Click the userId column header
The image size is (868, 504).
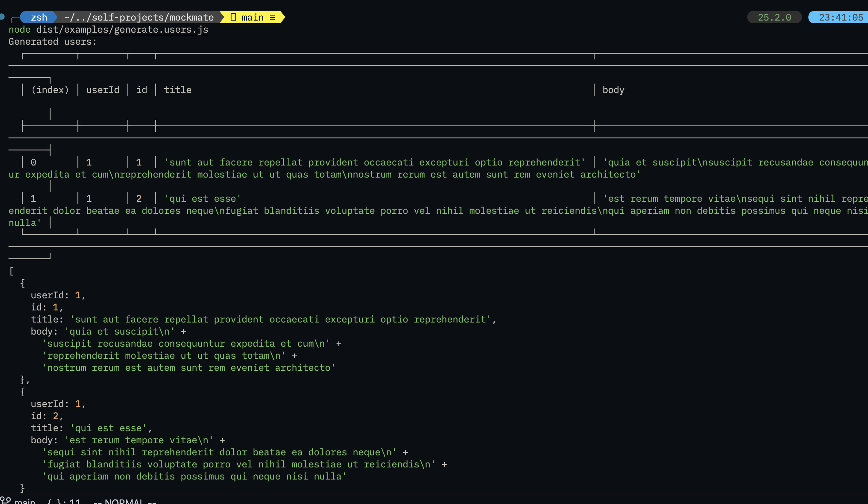tap(103, 90)
